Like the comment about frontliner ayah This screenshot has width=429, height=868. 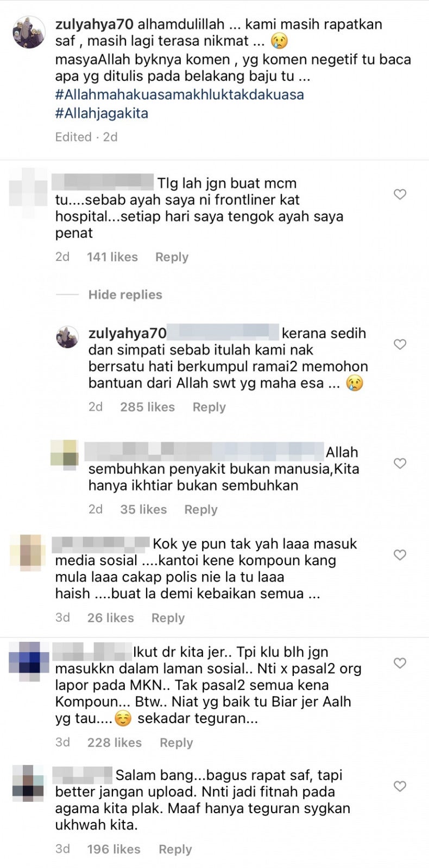[x=400, y=194]
